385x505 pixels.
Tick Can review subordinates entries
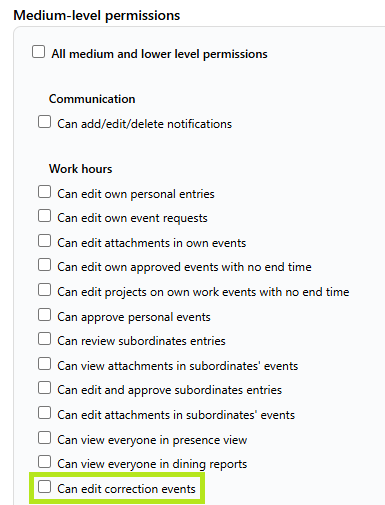tap(44, 339)
